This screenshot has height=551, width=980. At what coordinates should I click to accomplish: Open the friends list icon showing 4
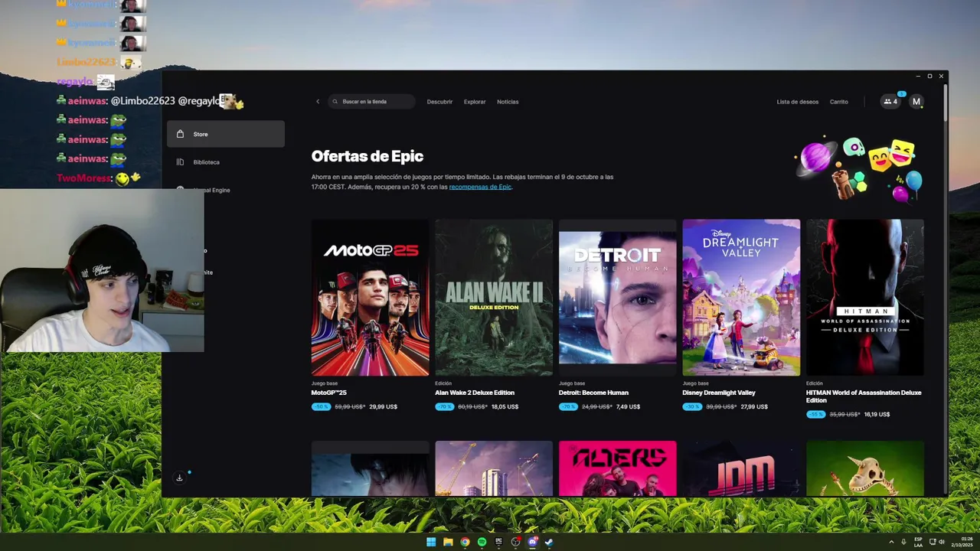pyautogui.click(x=890, y=101)
